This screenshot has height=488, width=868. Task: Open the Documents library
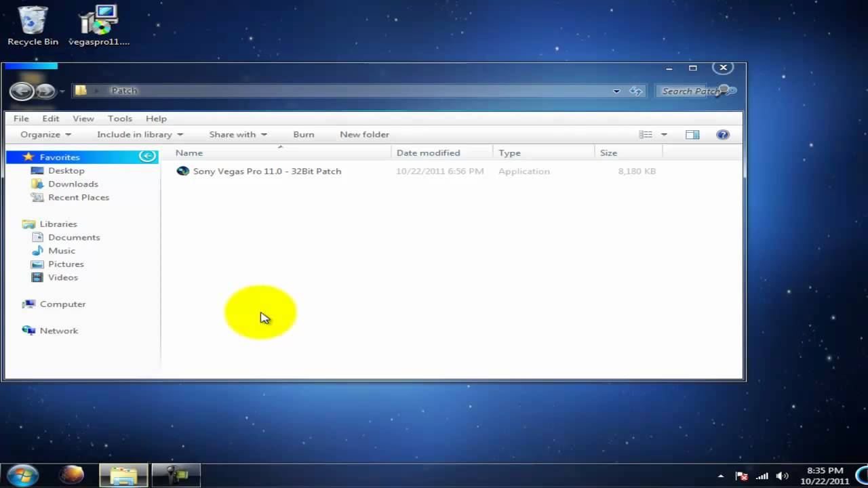pyautogui.click(x=74, y=237)
